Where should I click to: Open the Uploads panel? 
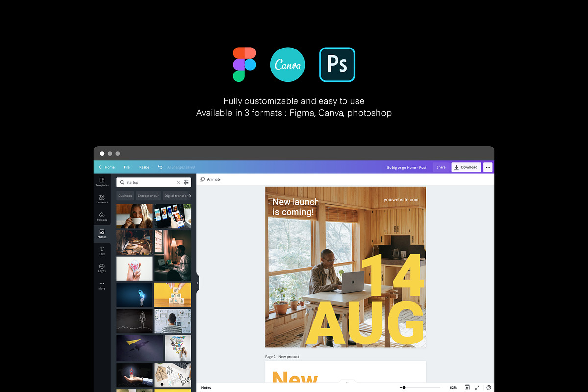point(102,217)
